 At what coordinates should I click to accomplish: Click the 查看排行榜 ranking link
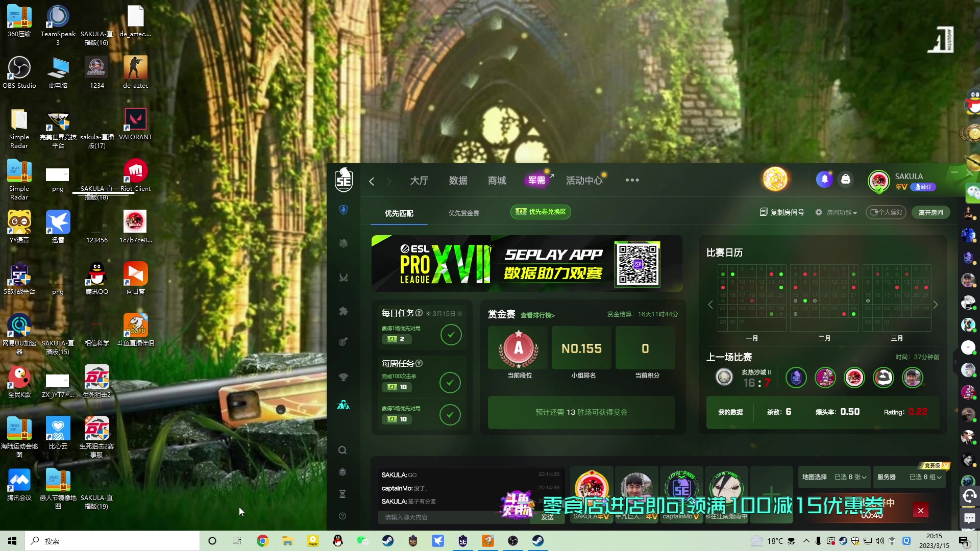(x=537, y=315)
